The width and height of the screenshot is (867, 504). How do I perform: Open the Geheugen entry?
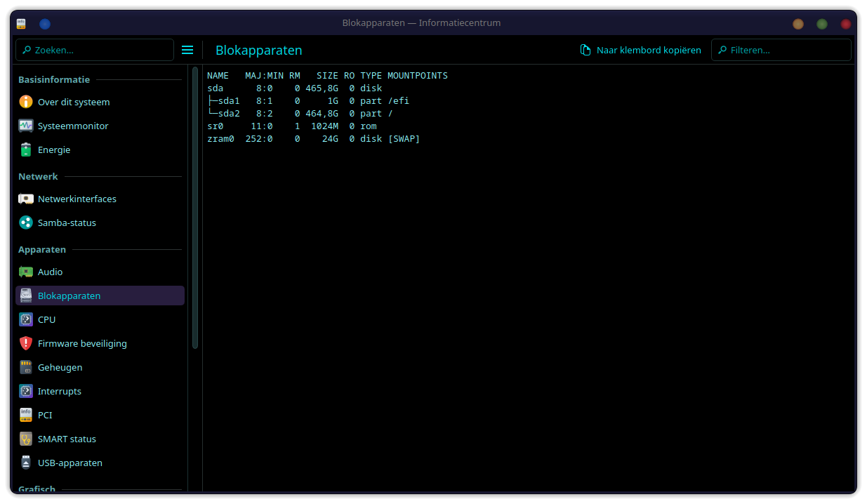pos(100,367)
